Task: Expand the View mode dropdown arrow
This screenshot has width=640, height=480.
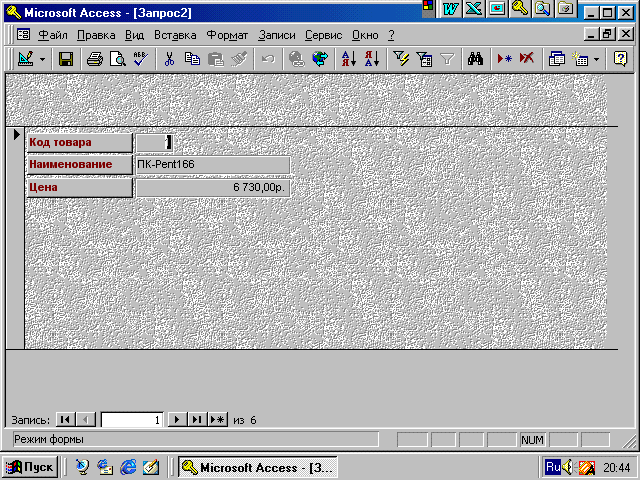Action: [42, 60]
